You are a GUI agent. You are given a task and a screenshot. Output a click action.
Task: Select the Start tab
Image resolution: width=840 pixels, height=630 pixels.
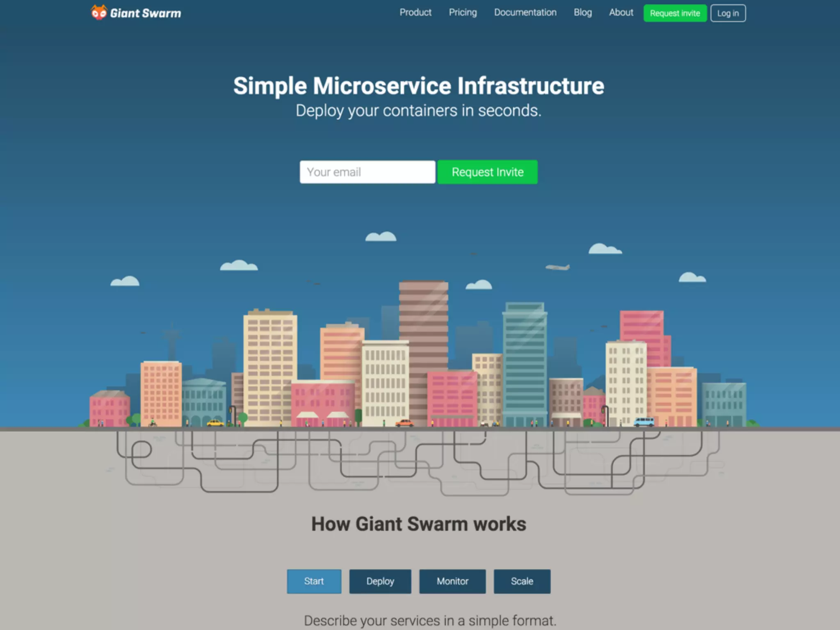(x=314, y=581)
